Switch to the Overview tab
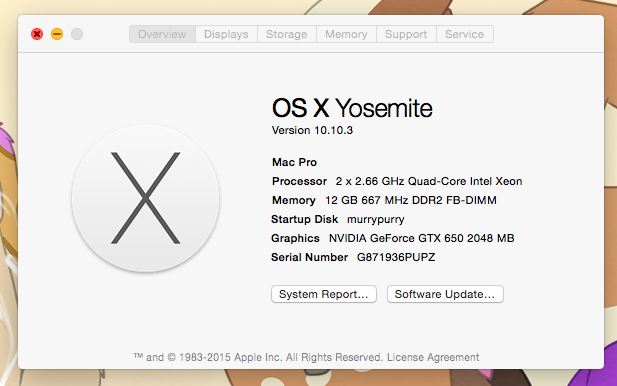Screen dimensions: 617x386 click(162, 34)
